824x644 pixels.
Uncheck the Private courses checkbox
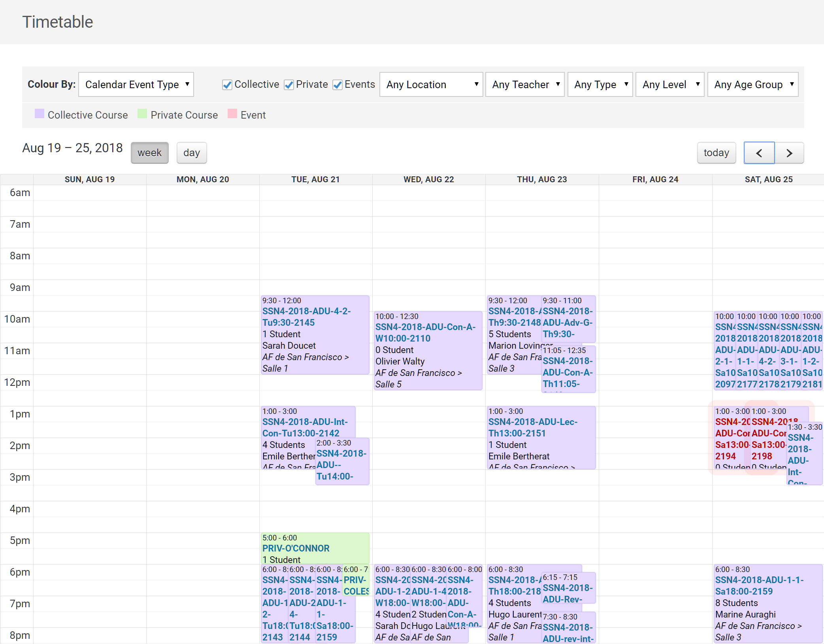pyautogui.click(x=289, y=85)
